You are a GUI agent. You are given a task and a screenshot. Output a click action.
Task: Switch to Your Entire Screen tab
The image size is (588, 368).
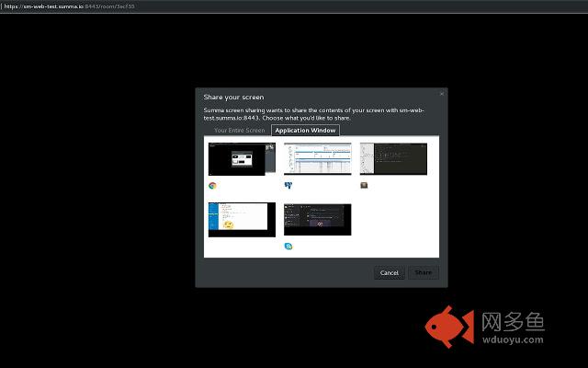coord(239,131)
